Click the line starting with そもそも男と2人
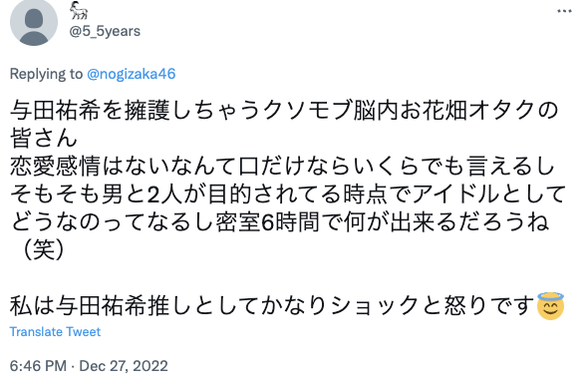Viewport: 588px width, 389px height. click(x=288, y=194)
